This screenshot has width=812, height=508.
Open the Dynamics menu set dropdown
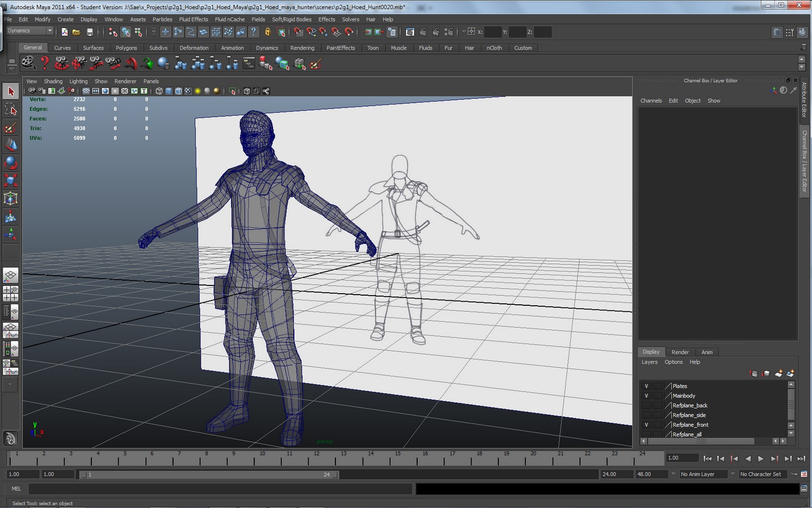click(50, 30)
